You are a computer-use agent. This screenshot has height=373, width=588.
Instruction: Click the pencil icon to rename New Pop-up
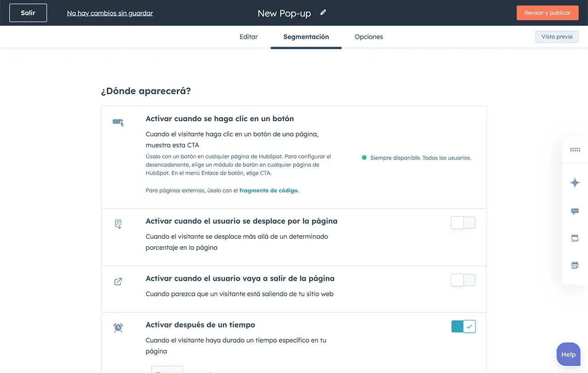(x=323, y=12)
